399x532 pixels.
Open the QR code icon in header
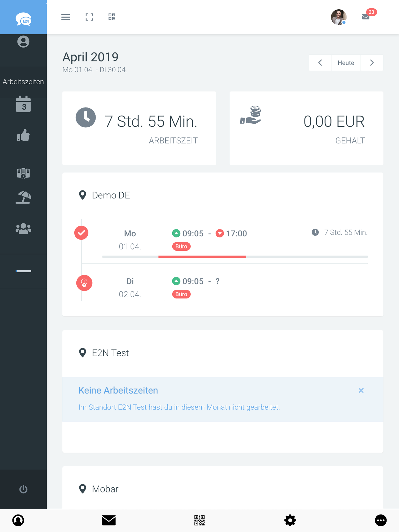click(112, 17)
